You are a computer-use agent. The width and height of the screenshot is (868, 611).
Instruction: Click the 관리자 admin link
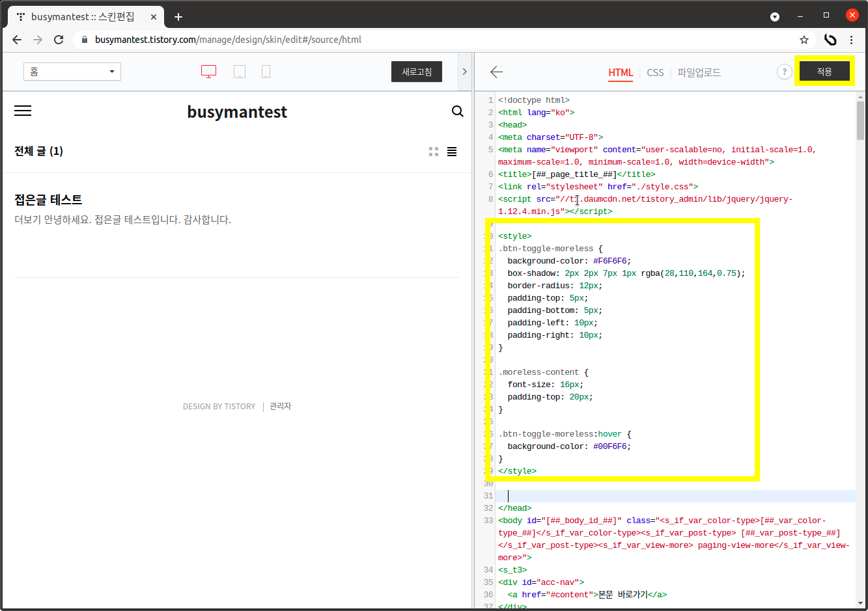coord(281,406)
